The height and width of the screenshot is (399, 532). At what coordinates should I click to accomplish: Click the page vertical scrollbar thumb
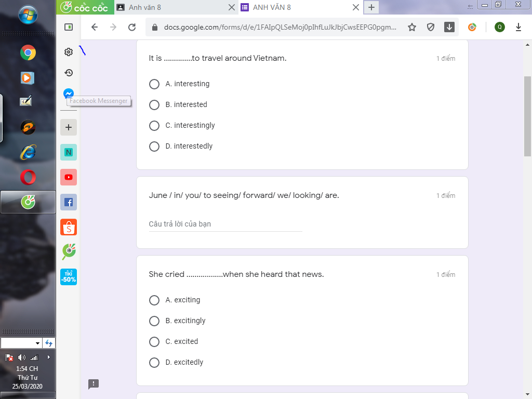[x=527, y=116]
